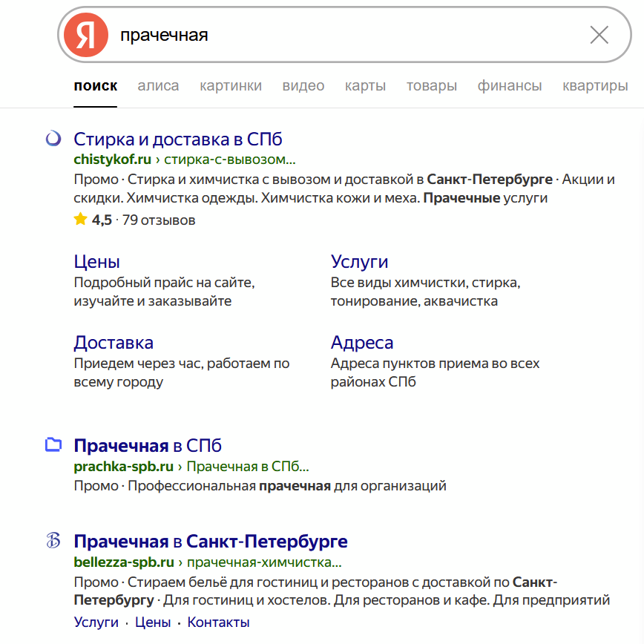
Task: Switch to the карты tab
Action: (364, 85)
